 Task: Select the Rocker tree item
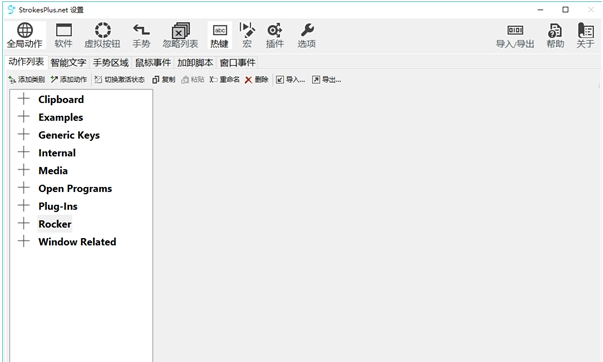55,224
